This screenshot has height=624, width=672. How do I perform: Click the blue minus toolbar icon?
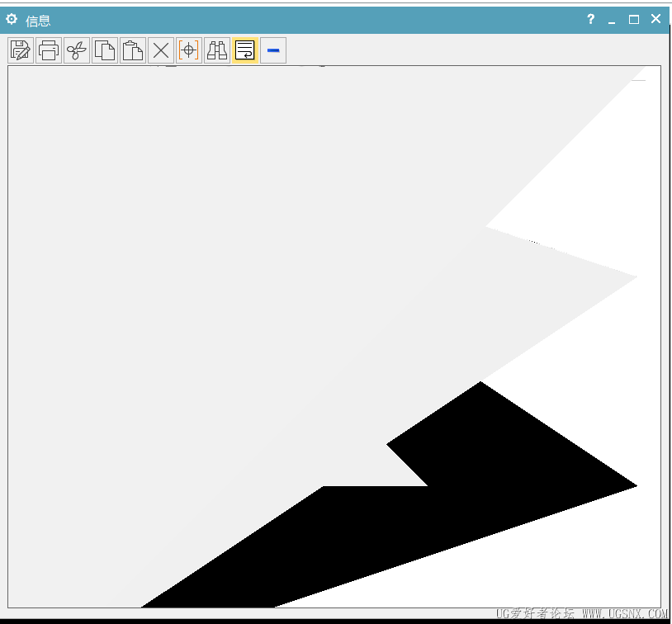coord(273,50)
